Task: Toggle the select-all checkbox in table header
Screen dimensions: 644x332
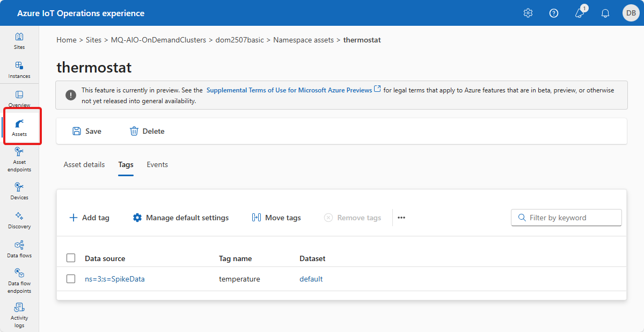Action: pos(71,258)
